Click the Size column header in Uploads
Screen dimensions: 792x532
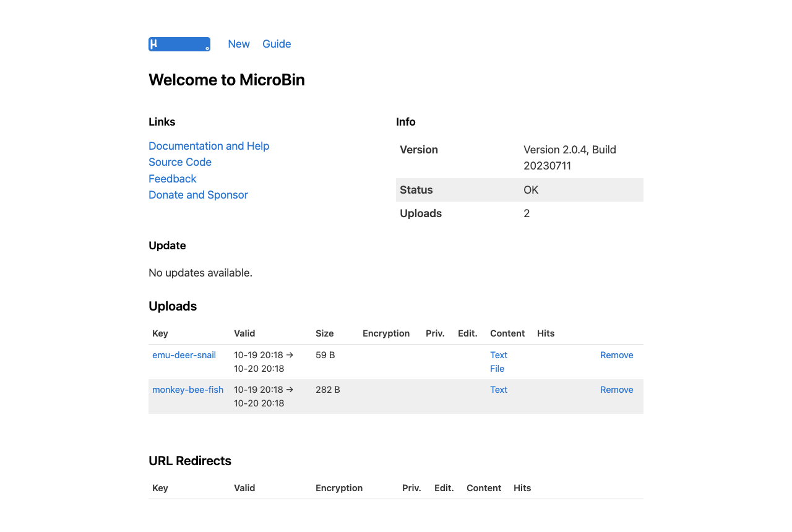325,333
